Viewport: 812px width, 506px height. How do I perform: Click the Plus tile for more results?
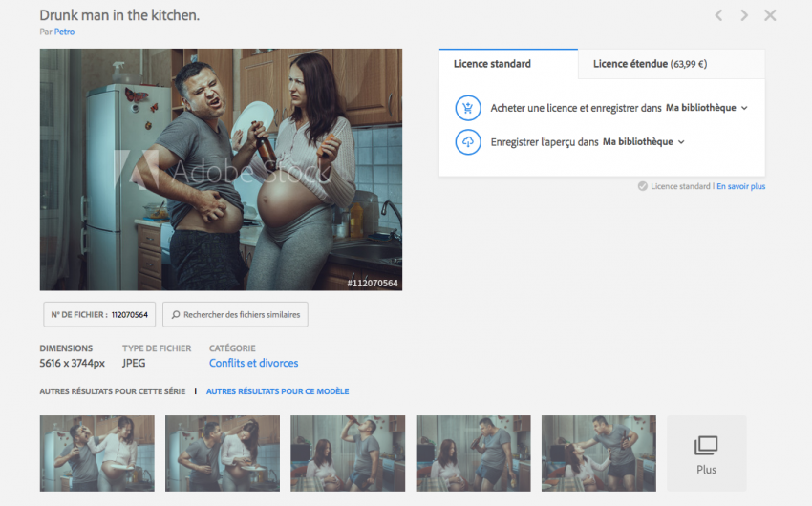pos(706,453)
